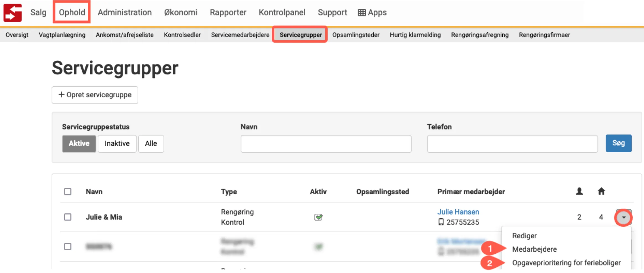This screenshot has width=644, height=273.
Task: Go to the Ankomst/afrejseliste tab
Action: pos(124,35)
